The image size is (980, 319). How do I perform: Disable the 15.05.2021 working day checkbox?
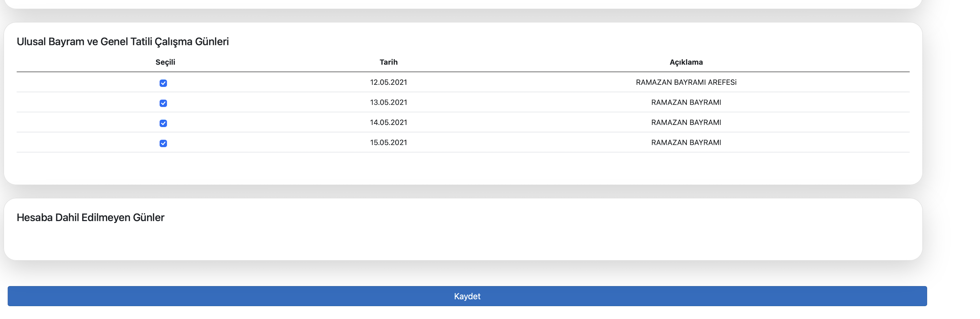(163, 143)
